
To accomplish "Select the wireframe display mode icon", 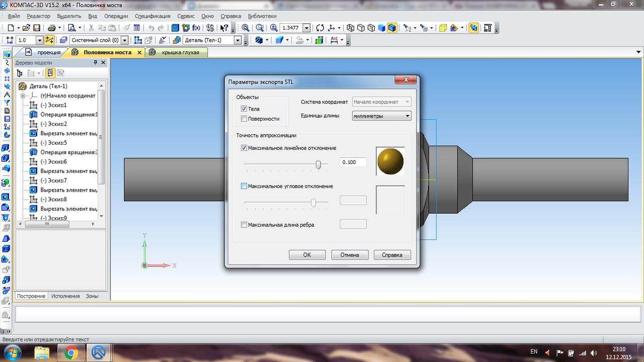I will [351, 28].
